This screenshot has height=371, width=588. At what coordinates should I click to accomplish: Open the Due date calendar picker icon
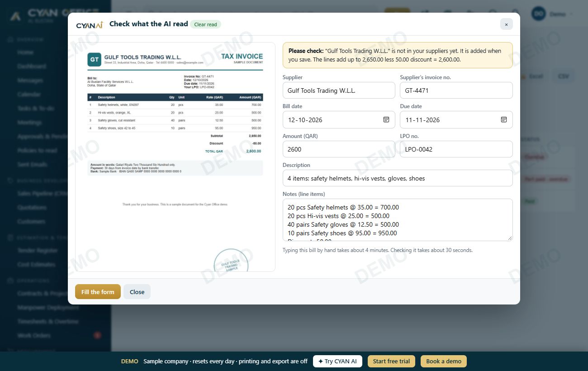click(x=503, y=119)
